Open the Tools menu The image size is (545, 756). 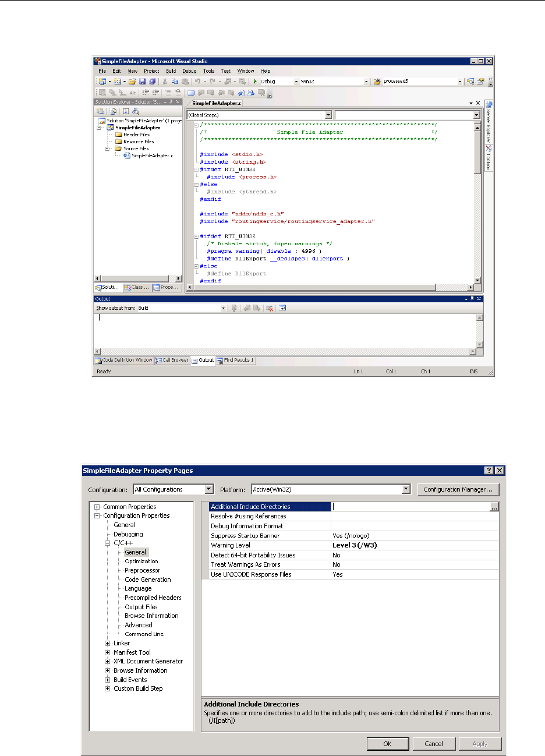[x=209, y=71]
